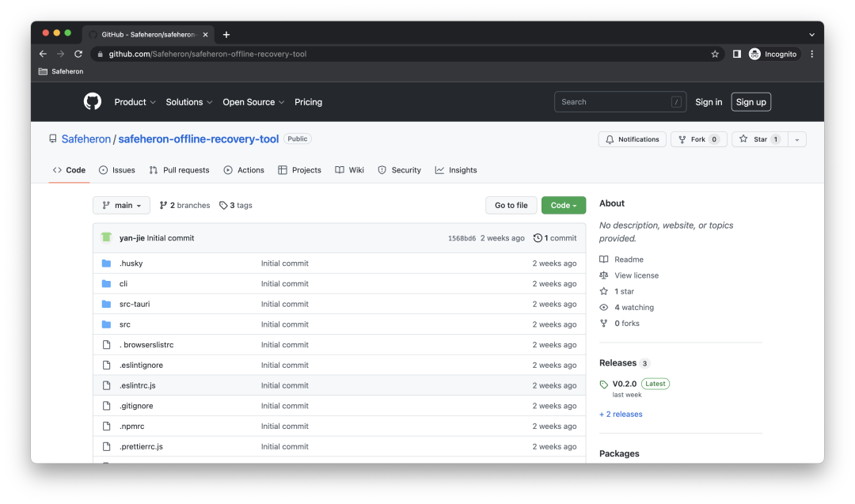855x504 pixels.
Task: Expand the browser tab search chevron
Action: (x=812, y=34)
